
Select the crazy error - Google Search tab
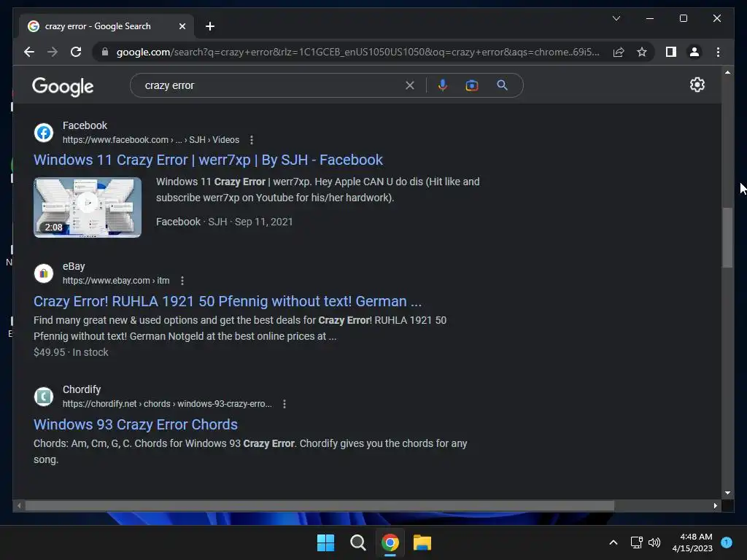(x=107, y=26)
